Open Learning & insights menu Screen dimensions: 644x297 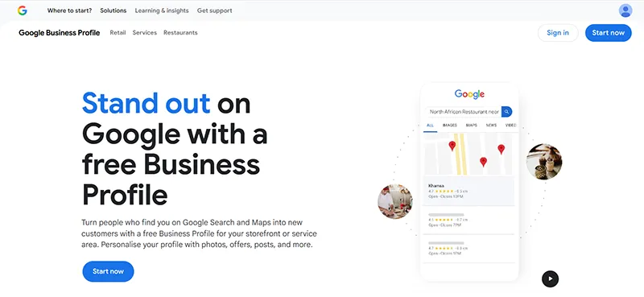[x=162, y=10]
